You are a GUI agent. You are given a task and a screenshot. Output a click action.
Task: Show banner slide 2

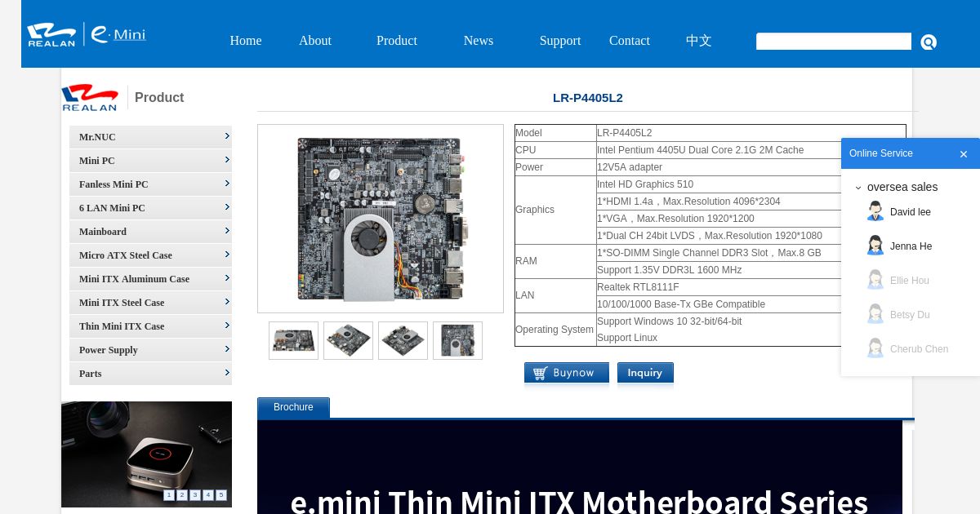[x=182, y=495]
